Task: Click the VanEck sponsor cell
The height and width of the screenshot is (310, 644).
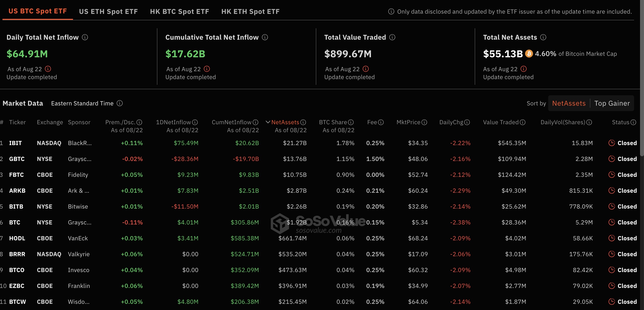Action: click(78, 238)
